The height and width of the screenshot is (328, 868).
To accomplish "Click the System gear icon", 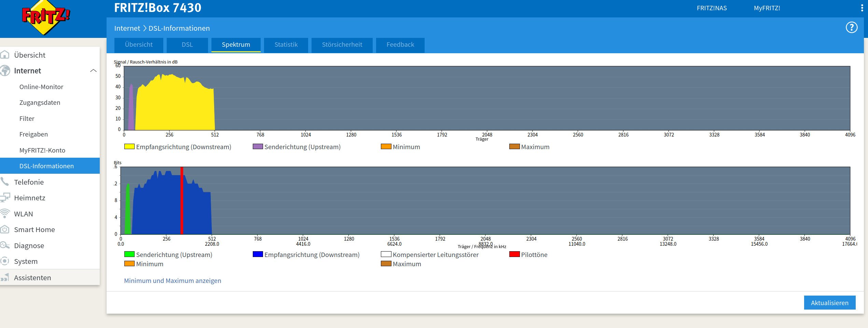I will (x=5, y=261).
